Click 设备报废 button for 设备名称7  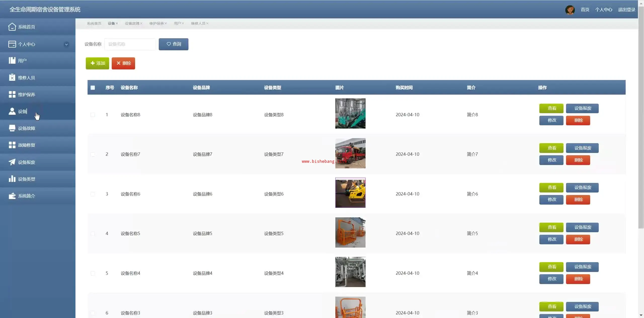coord(582,148)
